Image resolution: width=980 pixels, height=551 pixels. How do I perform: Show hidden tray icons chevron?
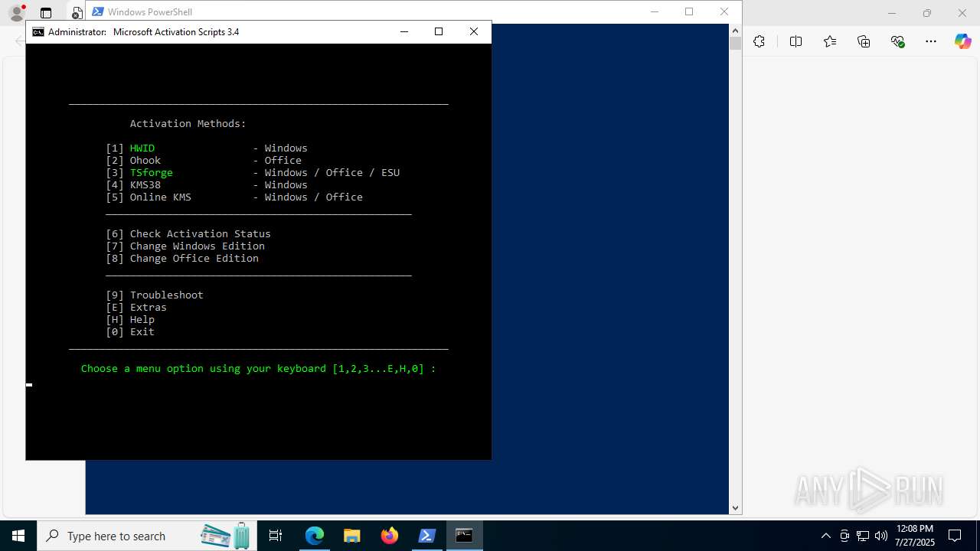click(825, 536)
